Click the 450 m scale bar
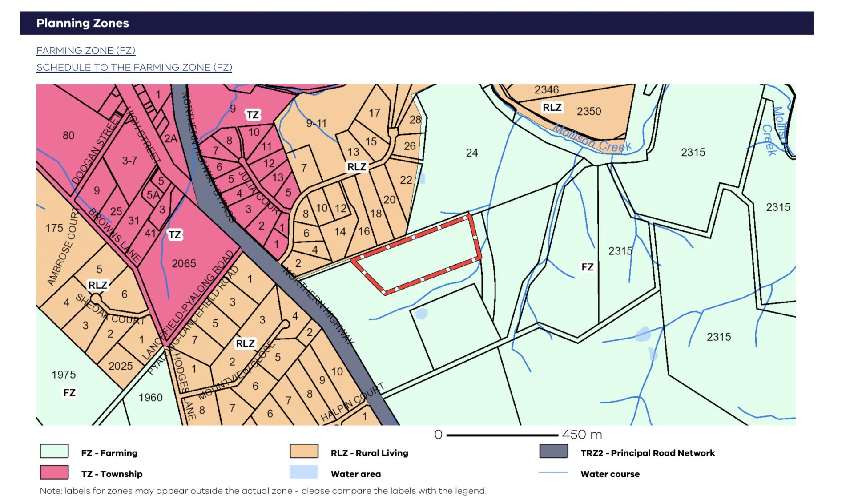854x504 pixels. click(x=502, y=435)
